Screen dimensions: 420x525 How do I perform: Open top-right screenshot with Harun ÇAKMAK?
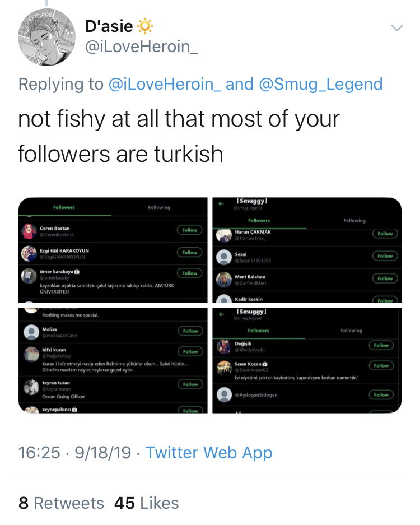(x=307, y=250)
